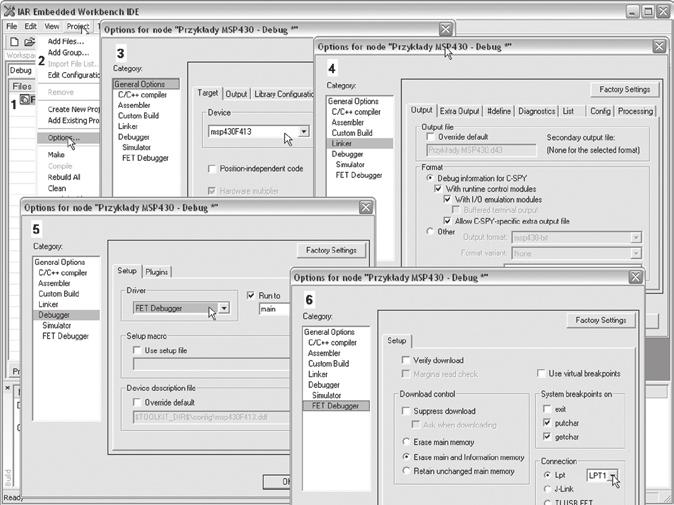Enable Use virtual breakpoints checkbox
This screenshot has width=674, height=505.
click(541, 373)
